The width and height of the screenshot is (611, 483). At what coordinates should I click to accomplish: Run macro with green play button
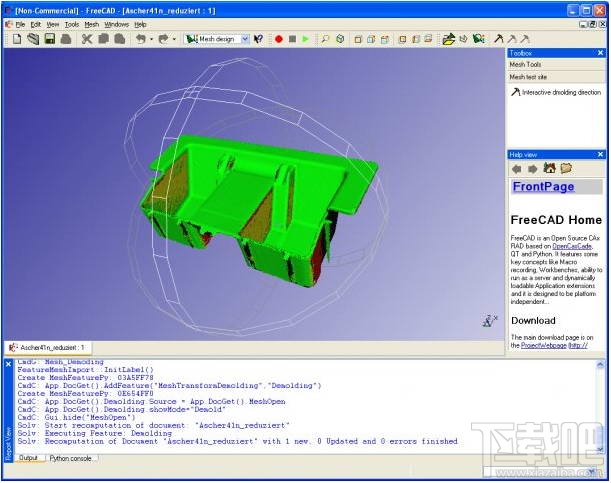[306, 39]
